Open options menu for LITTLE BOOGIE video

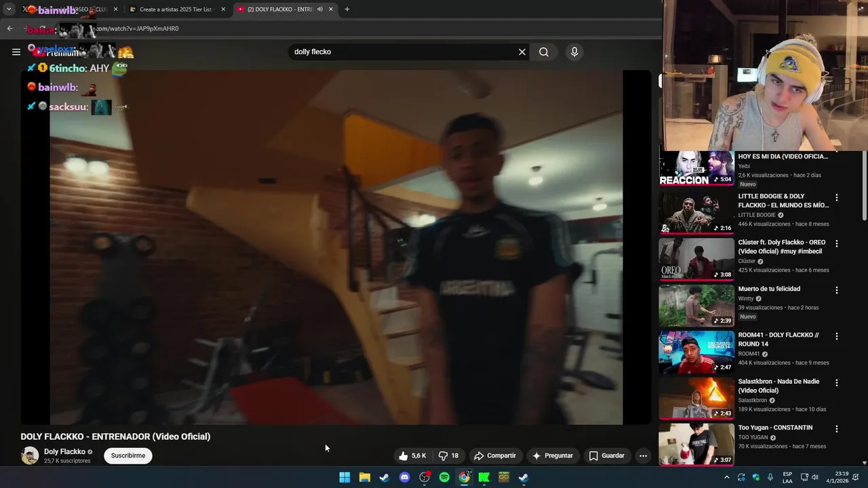(836, 198)
